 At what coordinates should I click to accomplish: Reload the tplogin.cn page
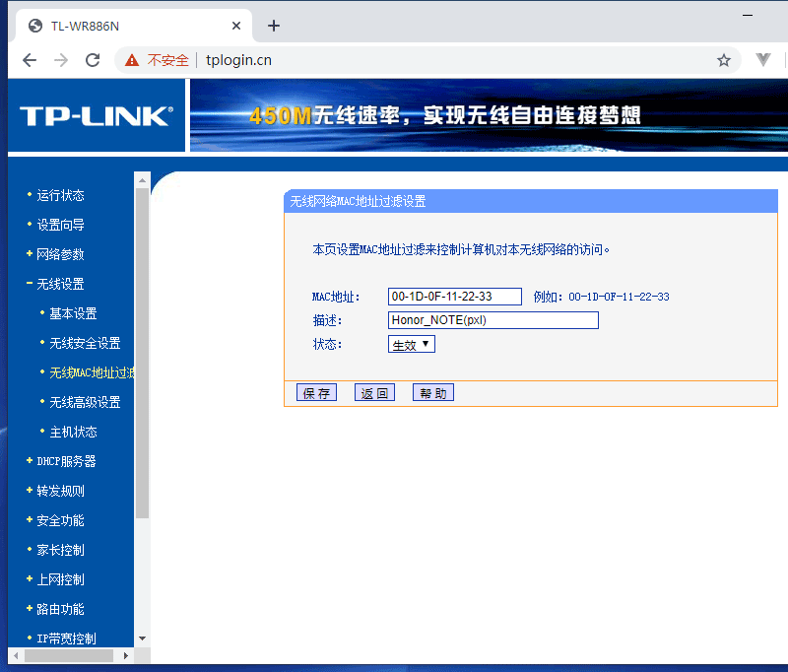tap(92, 59)
